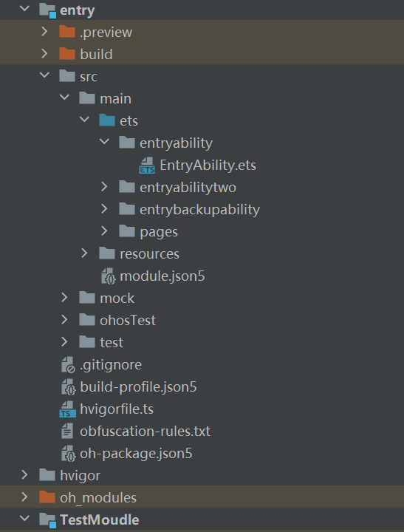Collapse the src folder
Image resolution: width=404 pixels, height=532 pixels.
[x=45, y=75]
